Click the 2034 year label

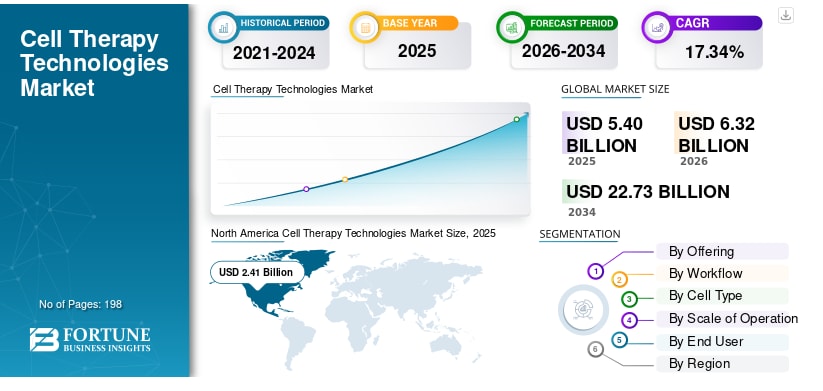[x=582, y=213]
